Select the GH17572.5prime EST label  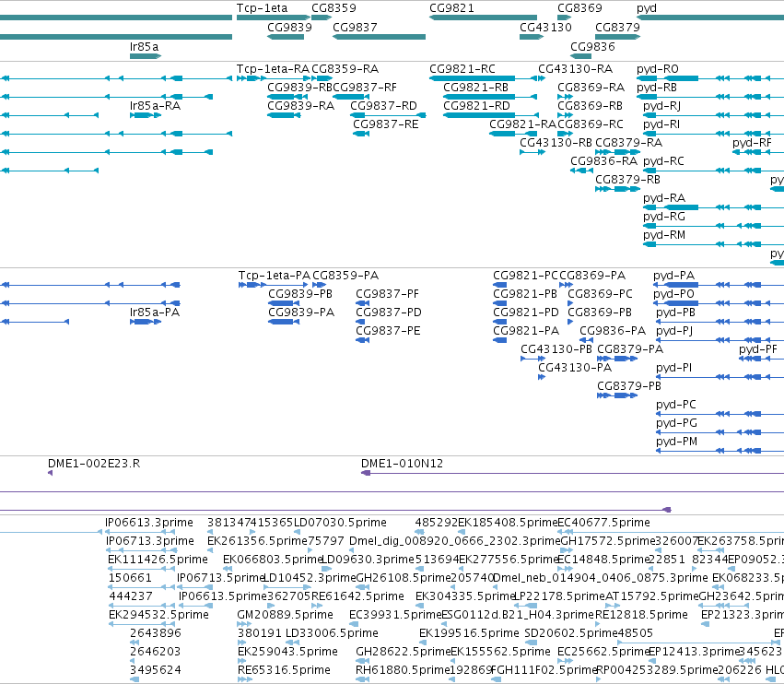tap(608, 541)
